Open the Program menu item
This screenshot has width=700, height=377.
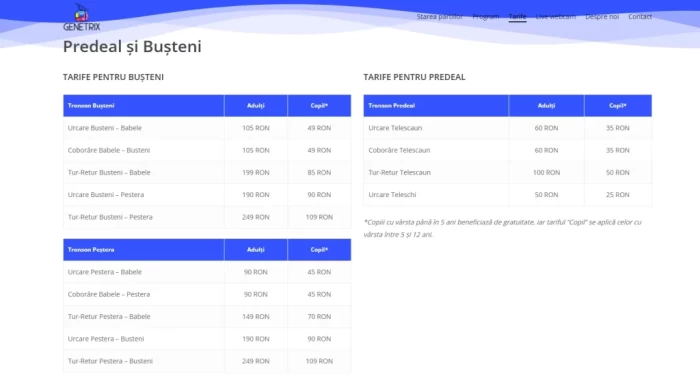pos(485,17)
